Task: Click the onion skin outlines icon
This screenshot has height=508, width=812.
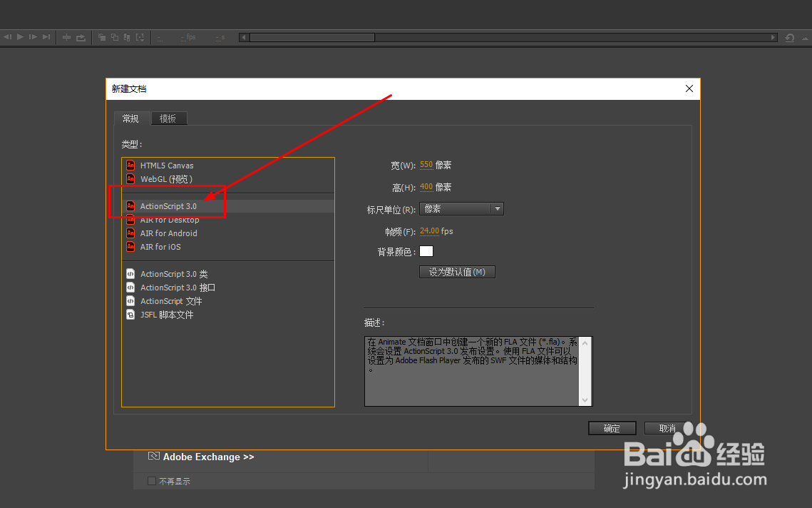Action: [115, 37]
